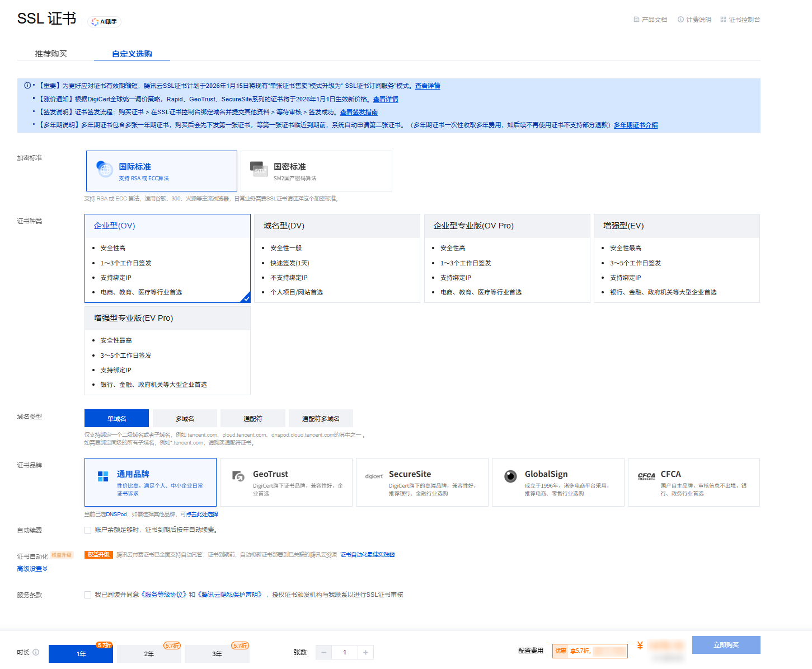Click the 产品文档 document icon
The image size is (812, 669).
pos(636,20)
